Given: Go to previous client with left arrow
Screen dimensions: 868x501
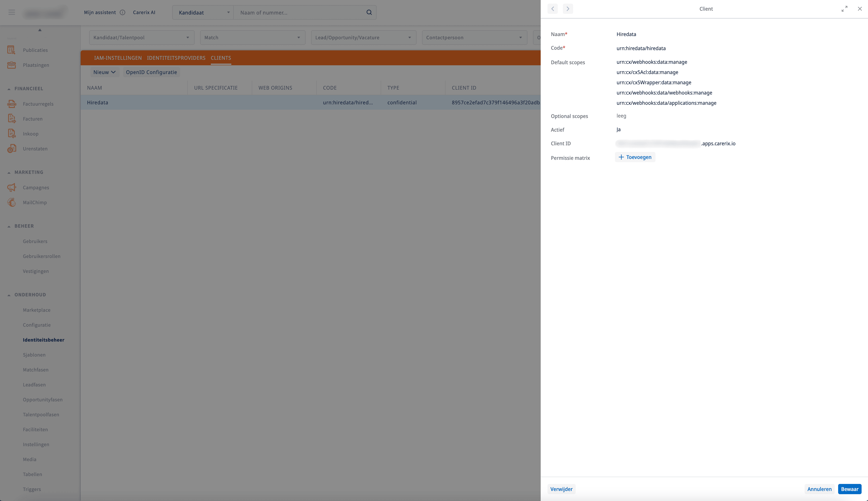Looking at the screenshot, I should click(x=552, y=9).
